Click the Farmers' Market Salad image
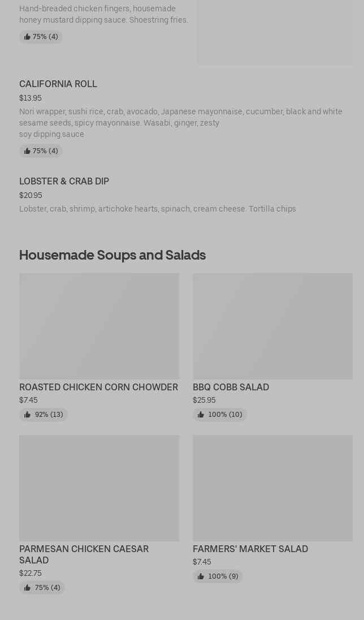The height and width of the screenshot is (620, 364). (272, 488)
